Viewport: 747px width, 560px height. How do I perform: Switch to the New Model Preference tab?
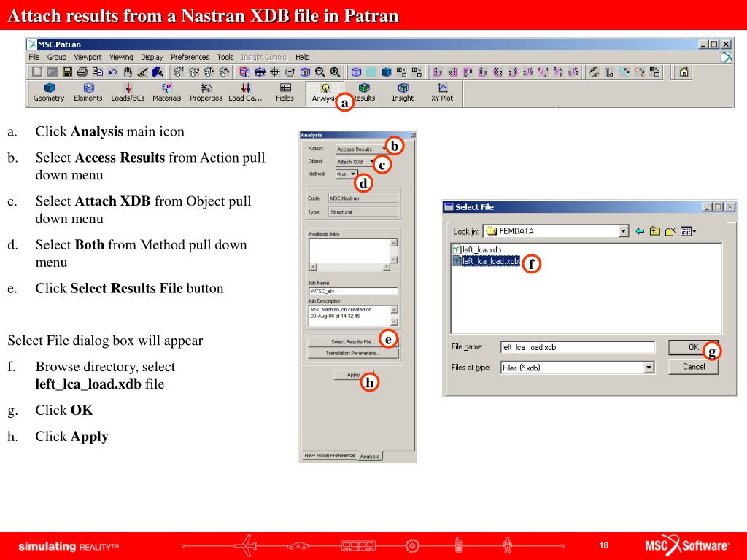click(x=330, y=456)
